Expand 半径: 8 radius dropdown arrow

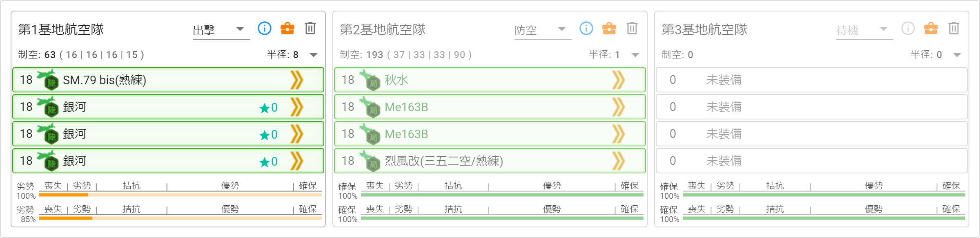(314, 55)
